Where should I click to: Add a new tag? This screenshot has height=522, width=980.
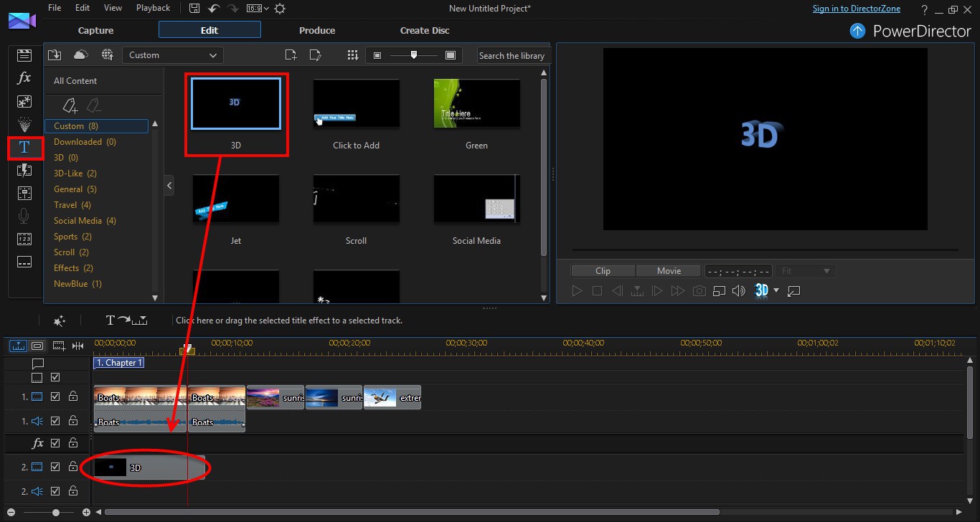pos(70,106)
